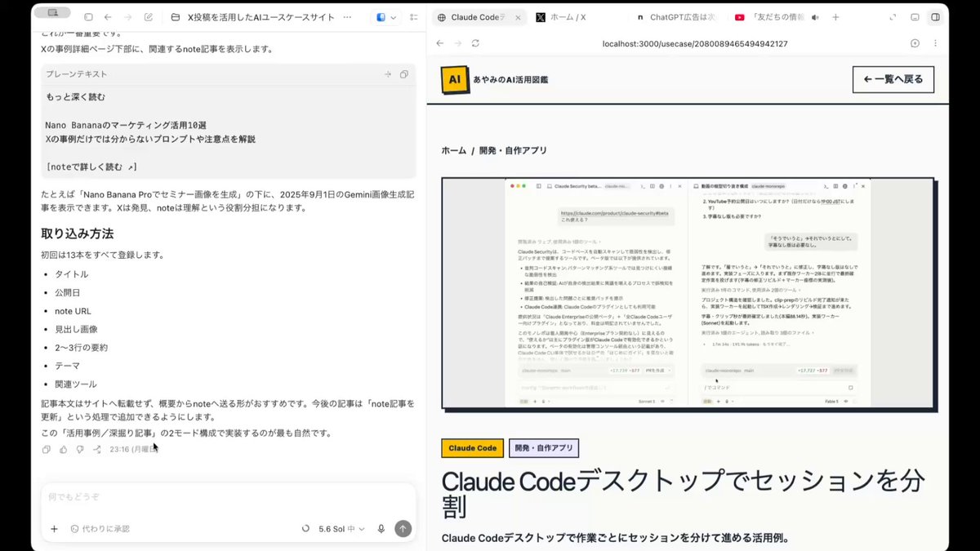Viewport: 980px width, 551px height.
Task: Click the note URL list item
Action: (73, 311)
